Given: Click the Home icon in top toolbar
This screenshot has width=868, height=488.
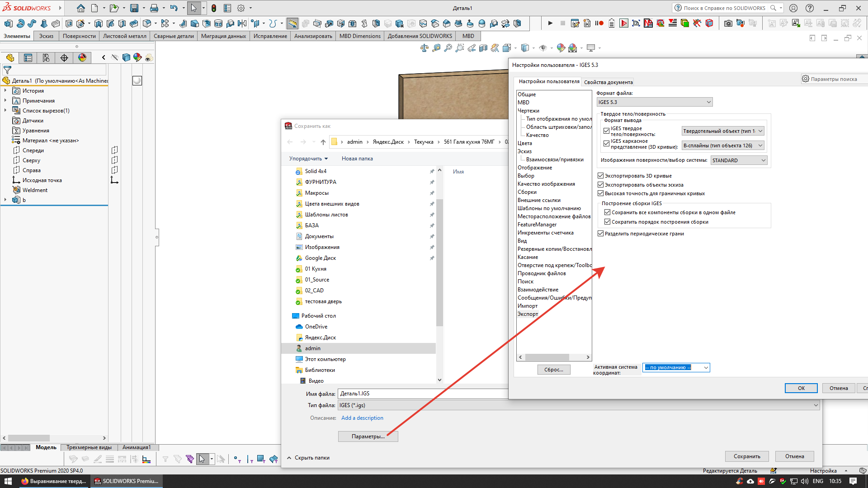Looking at the screenshot, I should point(80,8).
